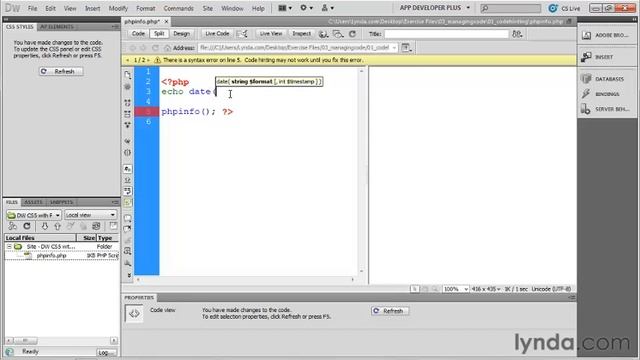Viewport: 640px width, 360px height.
Task: Switch to the AP Elements tab
Action: (x=57, y=27)
